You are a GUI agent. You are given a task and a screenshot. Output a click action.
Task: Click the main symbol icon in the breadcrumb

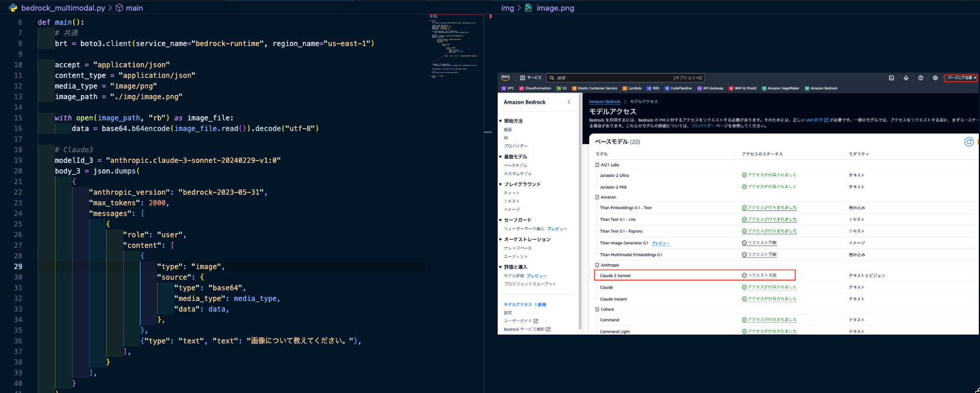point(119,8)
